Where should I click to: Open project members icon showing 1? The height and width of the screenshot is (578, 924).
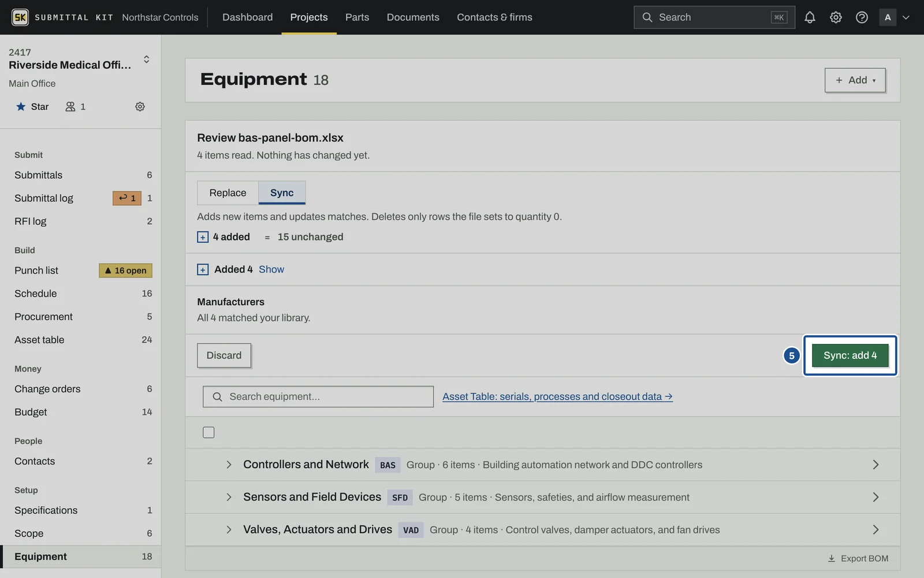75,106
